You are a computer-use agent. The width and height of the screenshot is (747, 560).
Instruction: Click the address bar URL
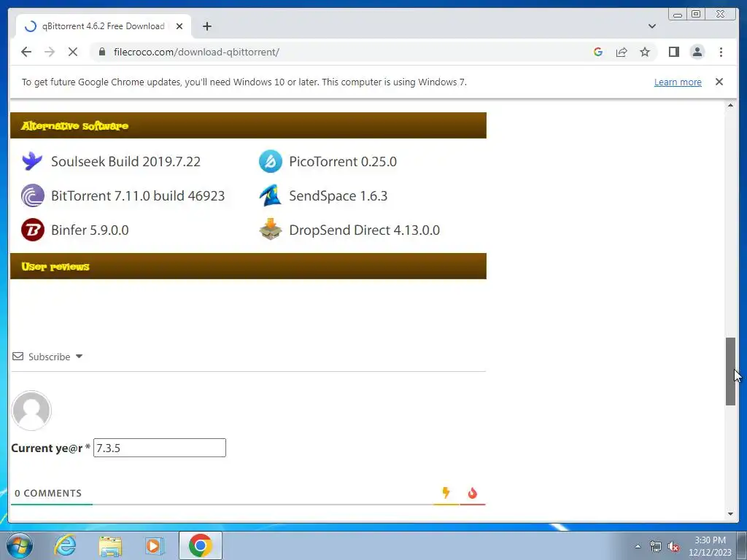(x=196, y=52)
